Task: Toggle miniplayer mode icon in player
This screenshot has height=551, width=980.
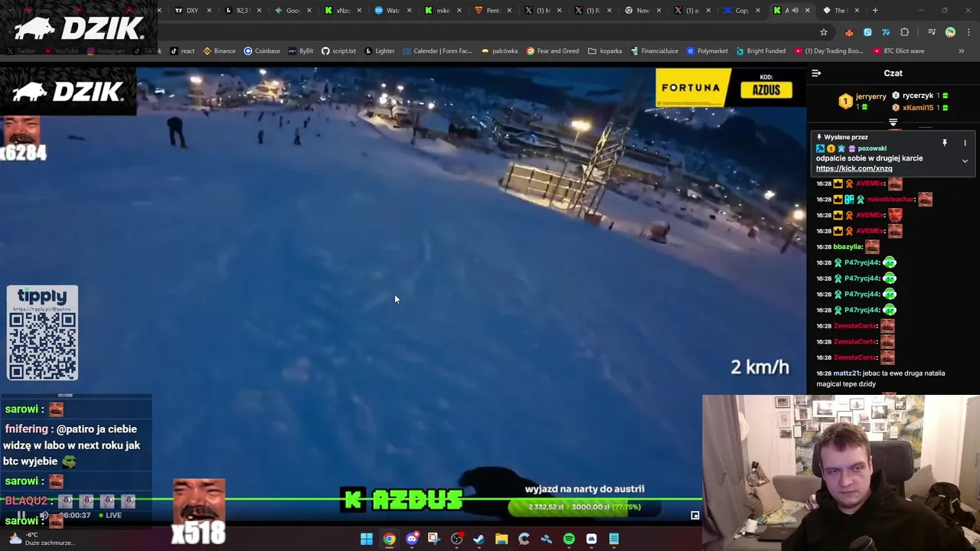Action: 695,516
